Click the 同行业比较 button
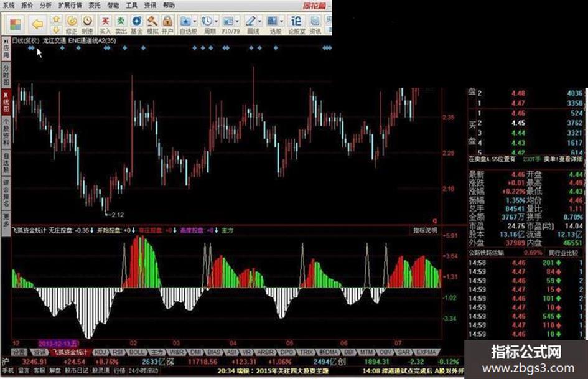This screenshot has width=588, height=379. [562, 253]
